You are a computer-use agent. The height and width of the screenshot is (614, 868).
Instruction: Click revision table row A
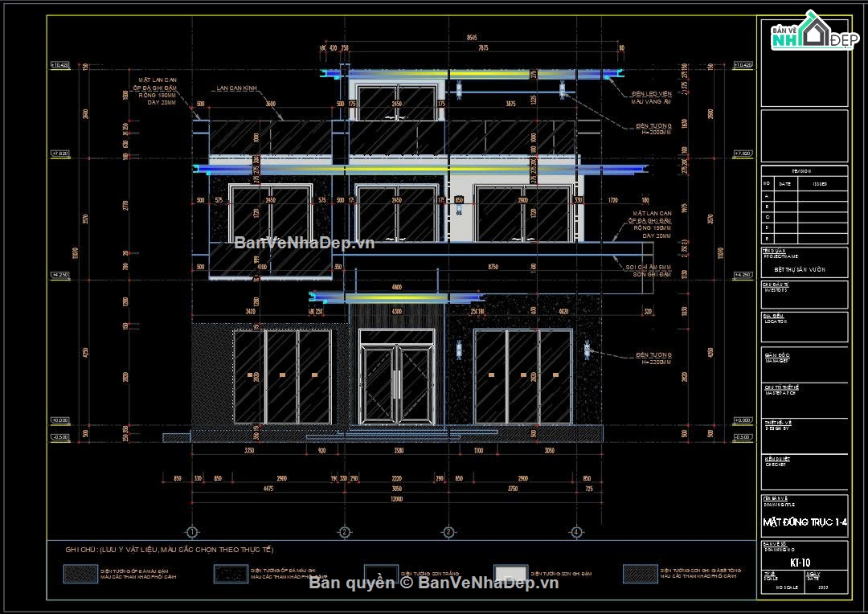(x=804, y=196)
